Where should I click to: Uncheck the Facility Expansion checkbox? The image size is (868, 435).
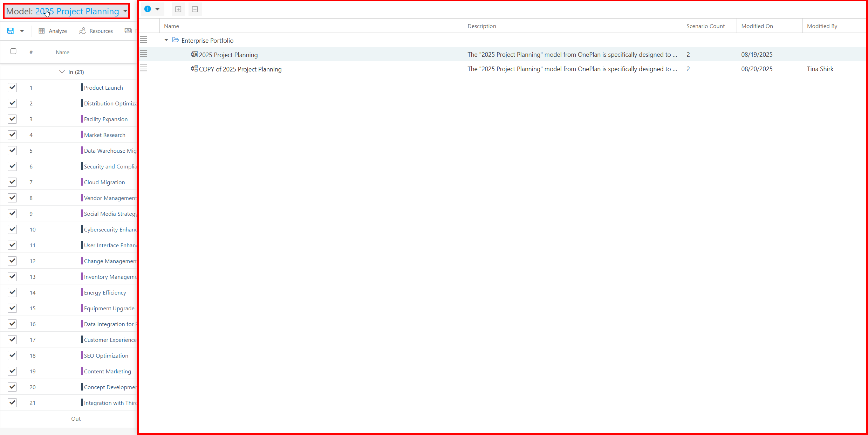pyautogui.click(x=12, y=119)
